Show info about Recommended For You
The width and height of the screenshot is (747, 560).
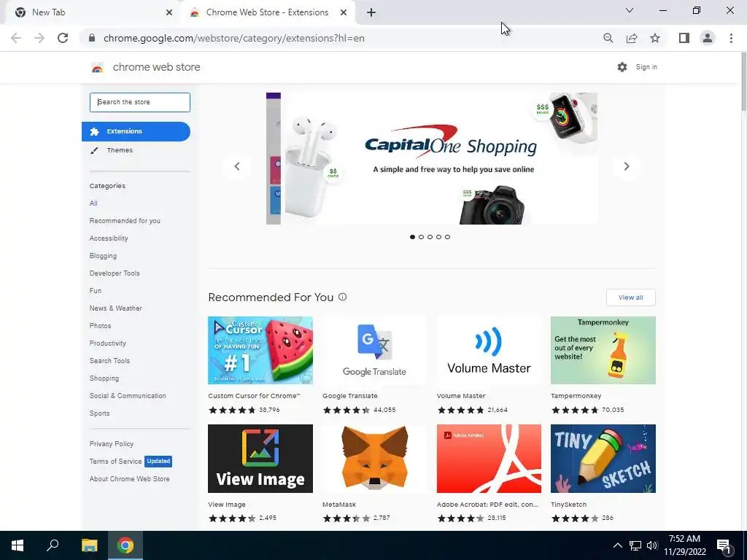(342, 297)
